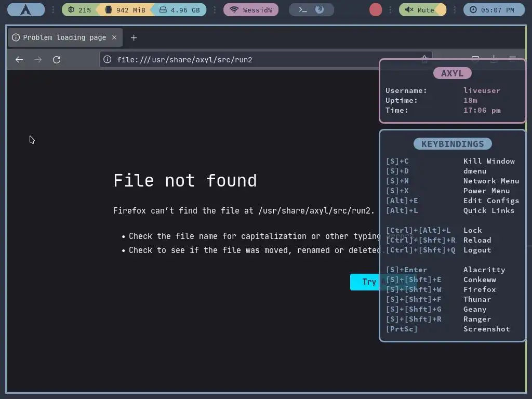Click the bullet "Check the file name for capitalization"

219,236
